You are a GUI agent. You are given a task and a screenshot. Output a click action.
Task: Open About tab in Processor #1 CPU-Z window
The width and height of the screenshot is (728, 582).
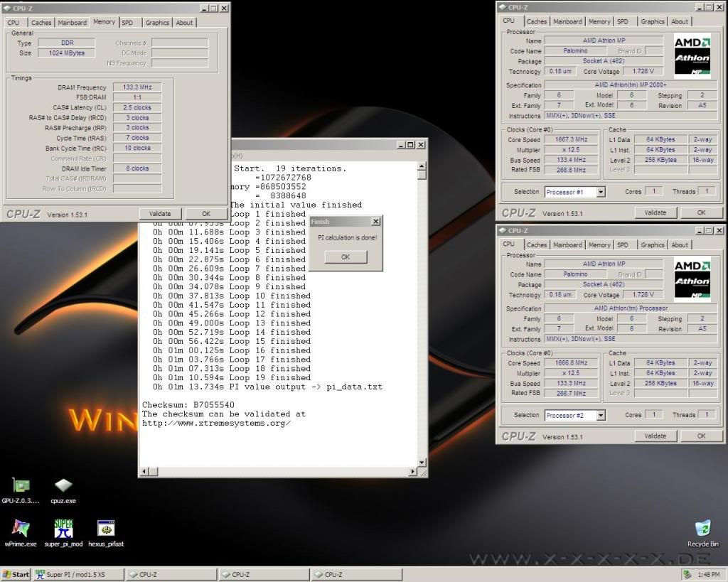click(x=680, y=21)
